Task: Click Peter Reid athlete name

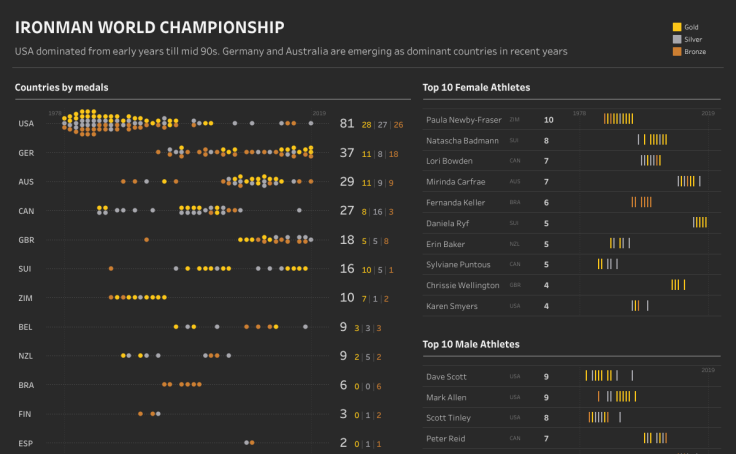Action: (x=444, y=438)
